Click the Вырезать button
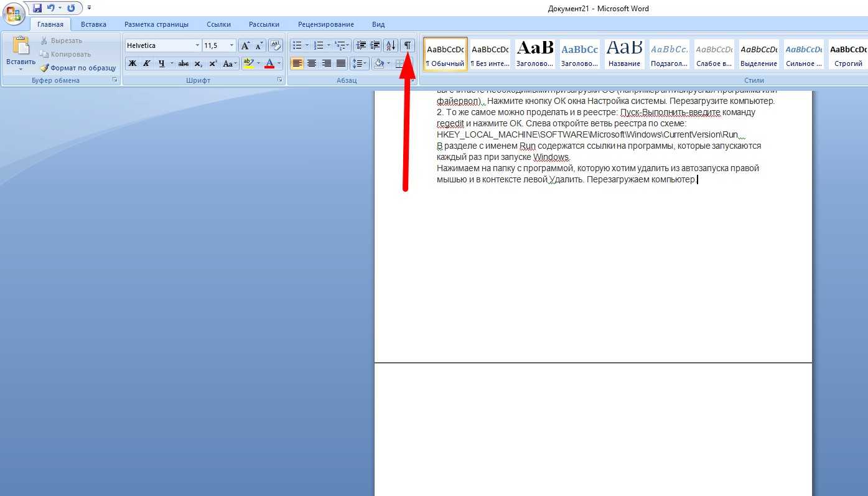 pos(61,40)
